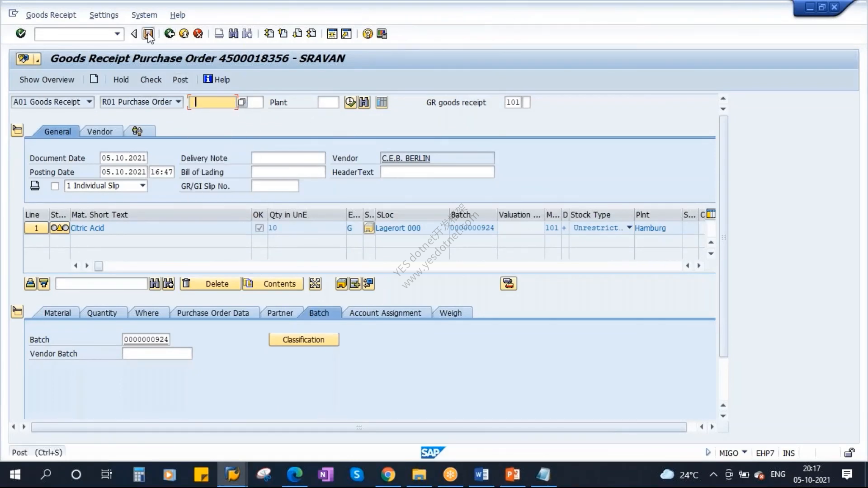The height and width of the screenshot is (488, 868).
Task: Click the header data collapse icon
Action: 17,131
